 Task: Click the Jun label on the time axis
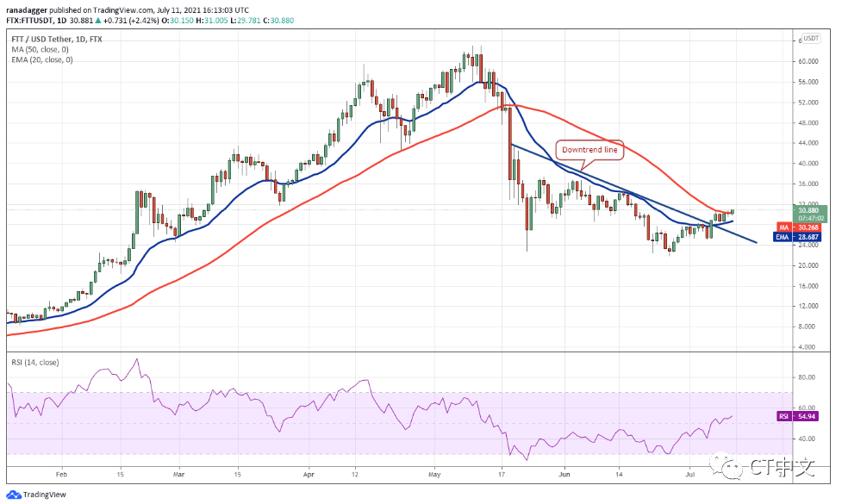(564, 474)
